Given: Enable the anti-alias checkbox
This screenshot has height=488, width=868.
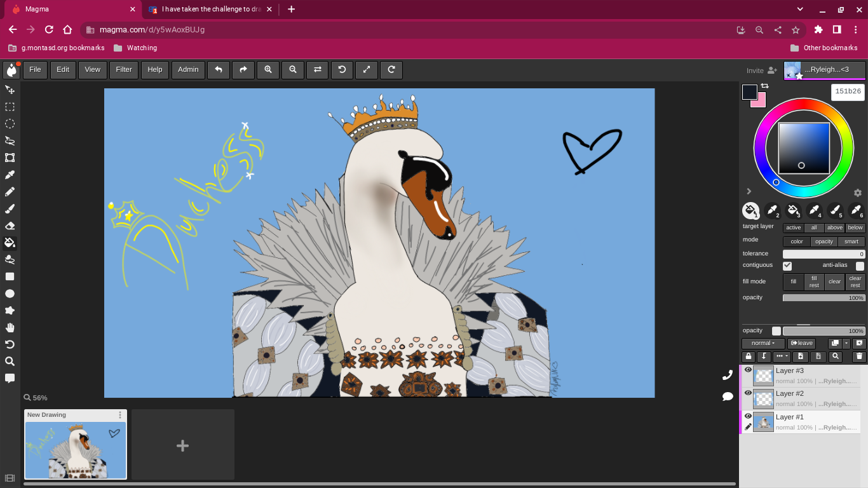Looking at the screenshot, I should click(x=860, y=266).
